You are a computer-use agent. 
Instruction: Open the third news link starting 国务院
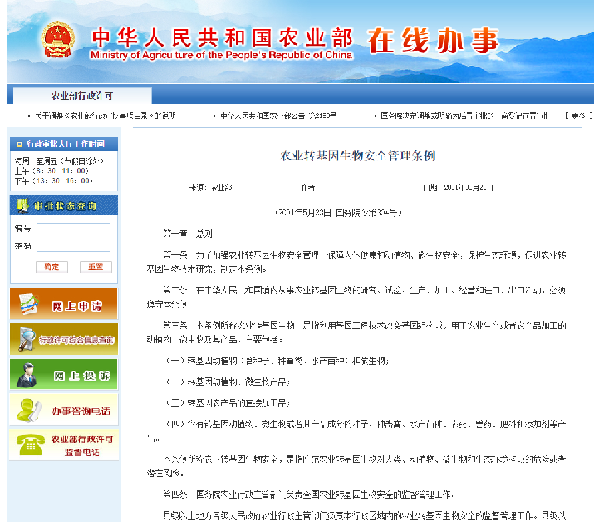[464, 115]
